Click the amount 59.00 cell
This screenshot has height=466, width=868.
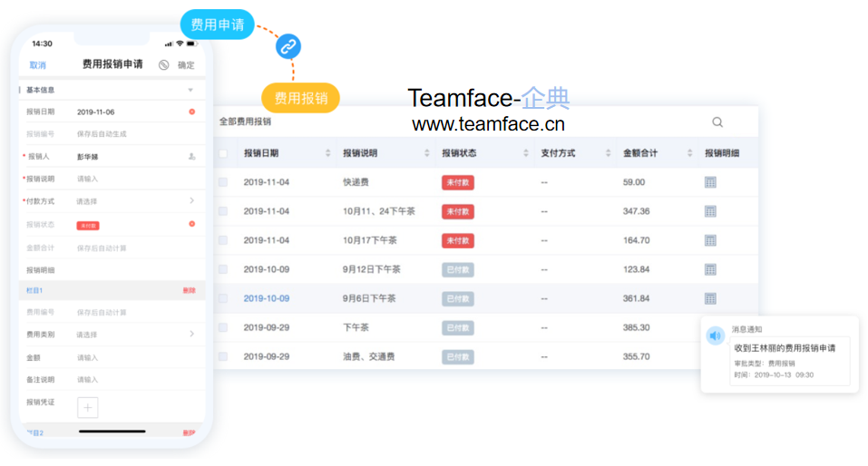coord(634,182)
